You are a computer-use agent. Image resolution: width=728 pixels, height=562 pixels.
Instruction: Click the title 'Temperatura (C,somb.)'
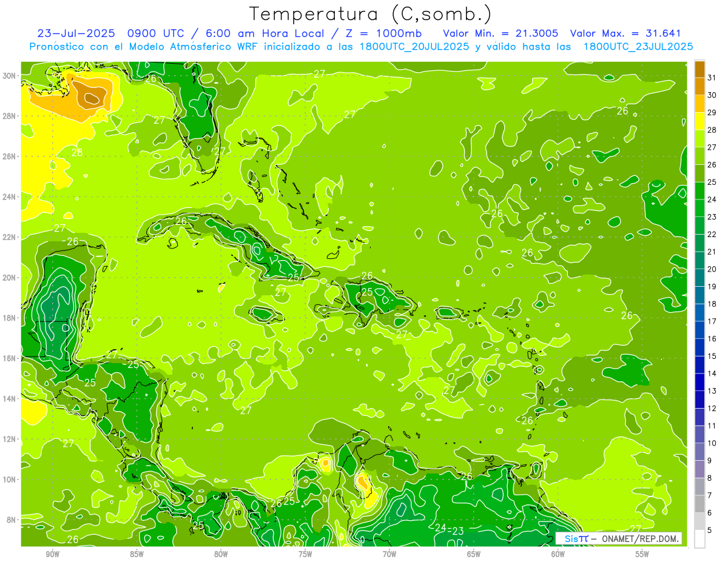[x=370, y=15]
